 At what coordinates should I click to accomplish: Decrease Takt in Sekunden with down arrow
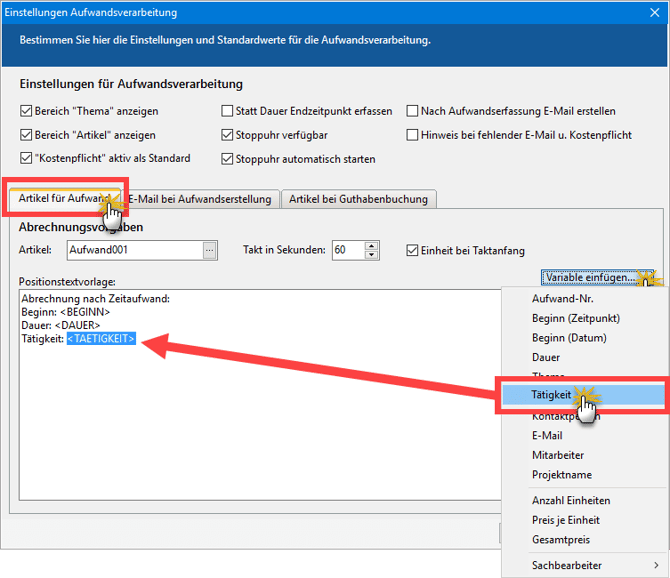coord(372,255)
